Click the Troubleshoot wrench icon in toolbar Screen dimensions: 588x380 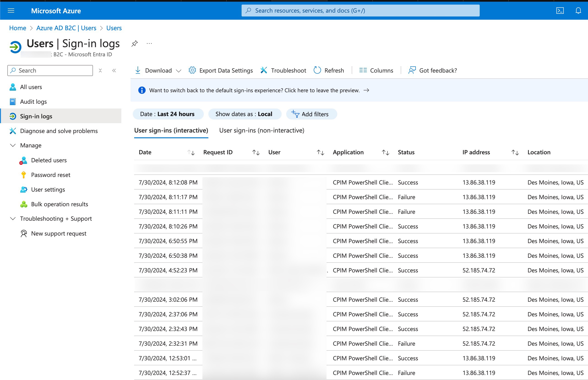(x=264, y=70)
